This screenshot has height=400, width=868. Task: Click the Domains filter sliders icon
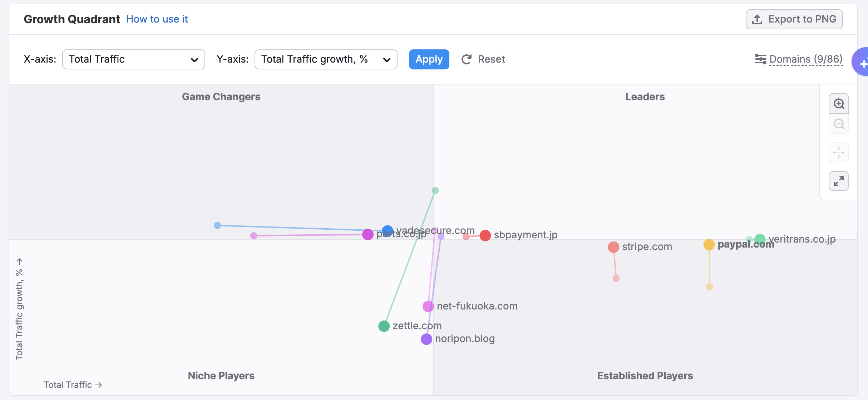coord(760,59)
